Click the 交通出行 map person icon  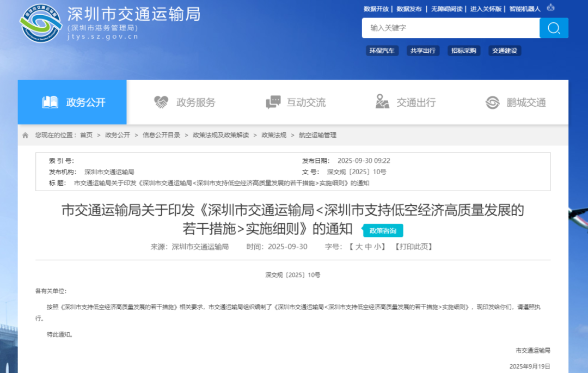tap(382, 102)
